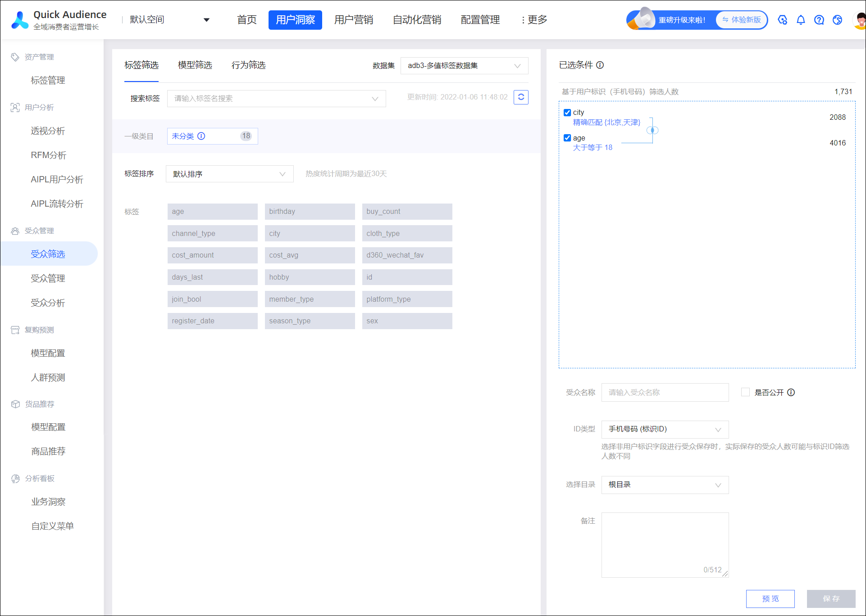This screenshot has width=866, height=616.
Task: Click info icon next to 是否公开
Action: pyautogui.click(x=791, y=392)
